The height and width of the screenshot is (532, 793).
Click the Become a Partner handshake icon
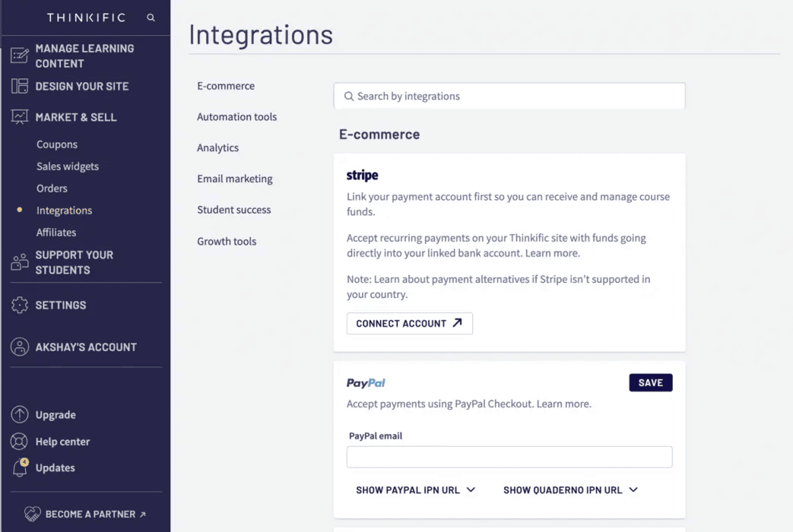tap(32, 514)
